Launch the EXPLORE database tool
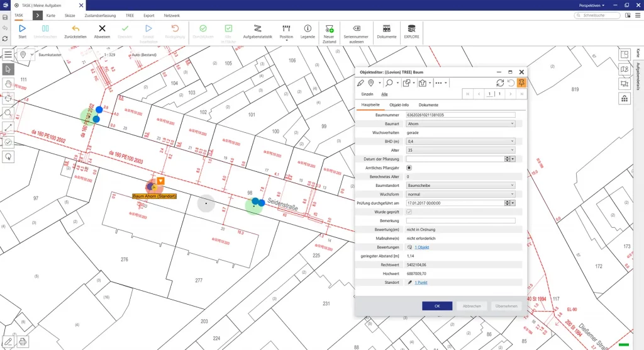The image size is (644, 350). pos(411,28)
